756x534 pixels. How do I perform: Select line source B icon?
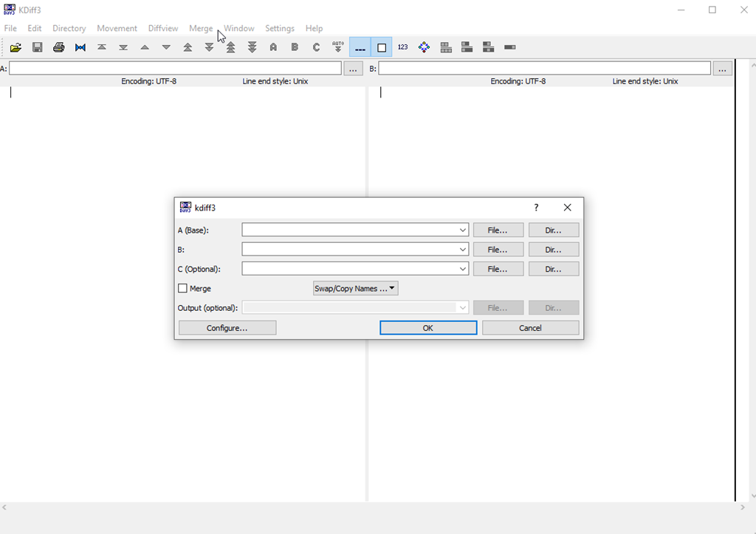(295, 47)
